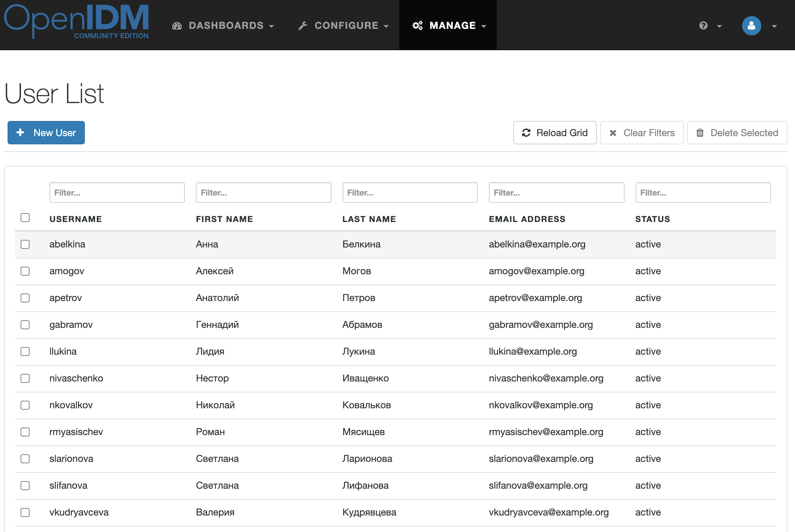Expand the user profile dropdown arrow

[x=774, y=26]
